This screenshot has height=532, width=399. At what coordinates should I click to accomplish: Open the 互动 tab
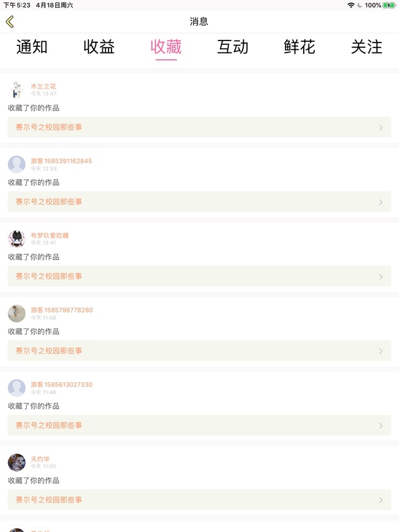coord(233,47)
